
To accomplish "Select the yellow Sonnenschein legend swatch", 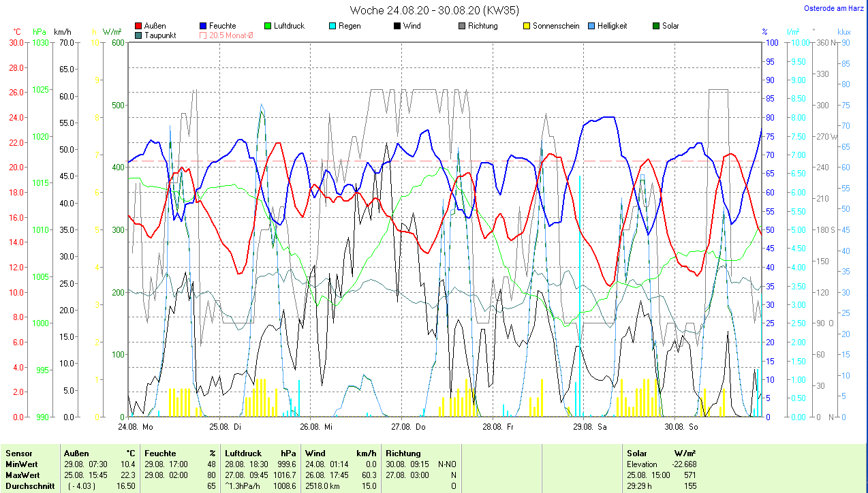I will coord(527,26).
